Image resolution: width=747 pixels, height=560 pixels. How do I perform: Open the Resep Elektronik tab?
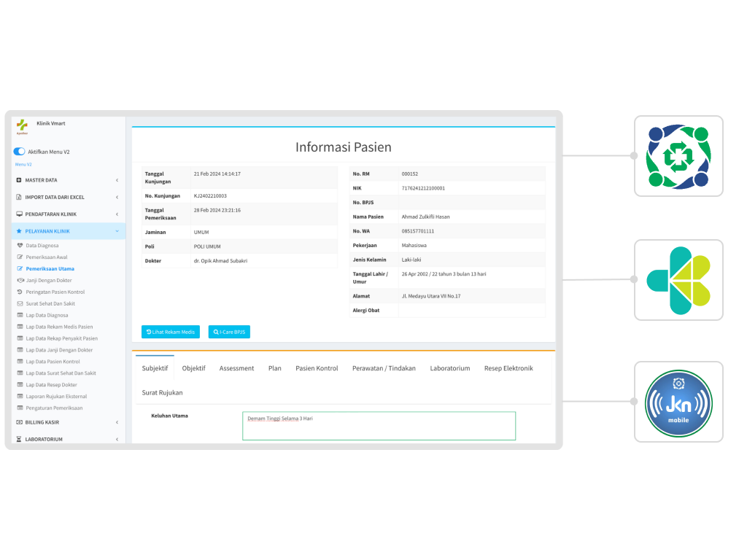(508, 368)
